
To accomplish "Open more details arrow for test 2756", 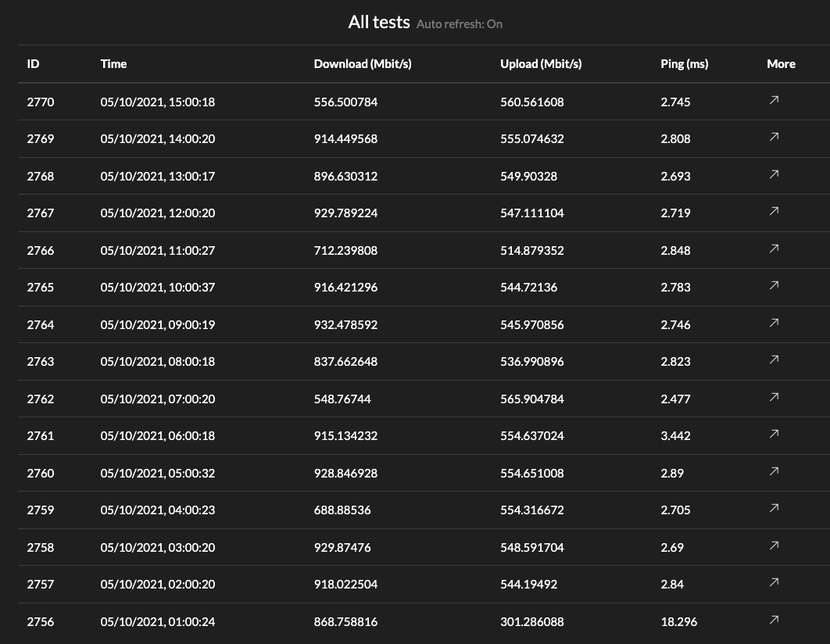I will tap(774, 620).
